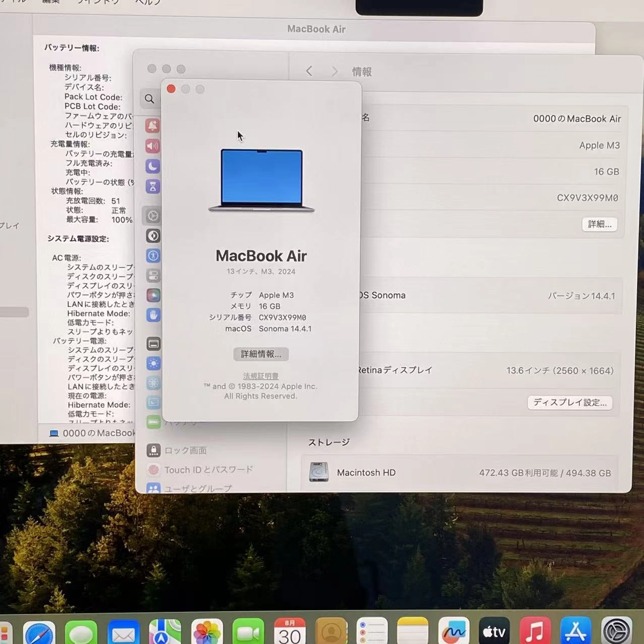Open Control Center settings in sidebar

click(153, 276)
